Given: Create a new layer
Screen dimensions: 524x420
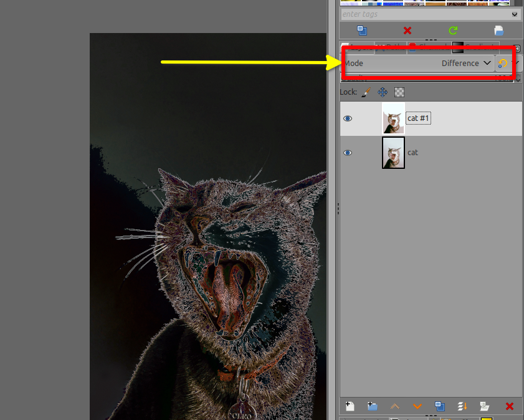Looking at the screenshot, I should tap(350, 406).
